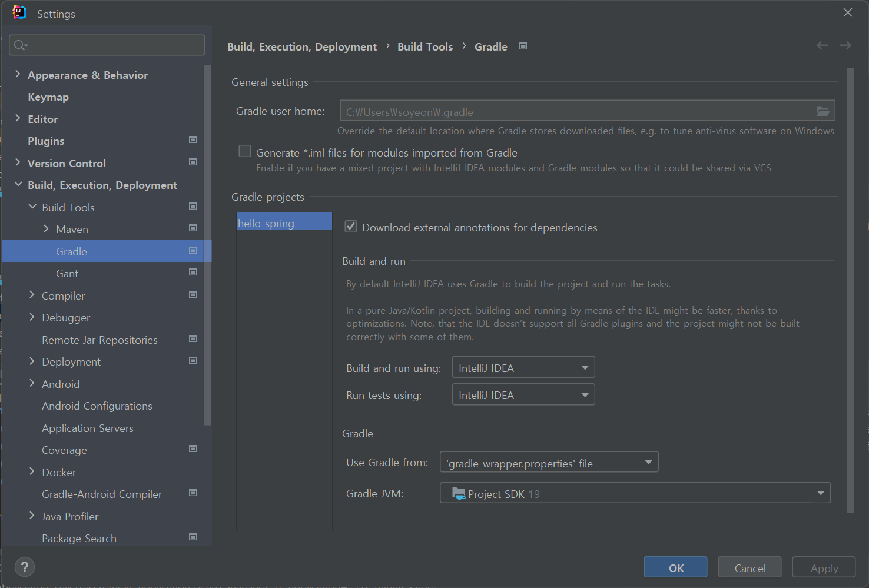869x588 pixels.
Task: Click project settings icon beside Plugins
Action: click(x=193, y=139)
